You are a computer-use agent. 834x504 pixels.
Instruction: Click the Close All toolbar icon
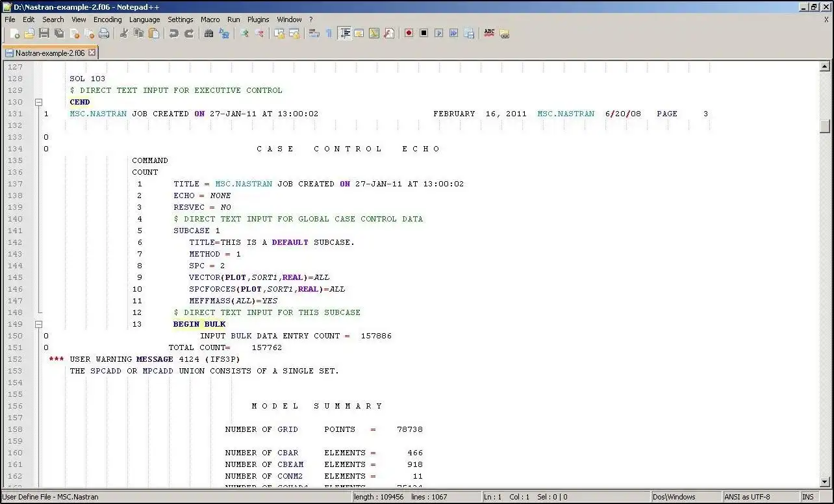tap(89, 33)
